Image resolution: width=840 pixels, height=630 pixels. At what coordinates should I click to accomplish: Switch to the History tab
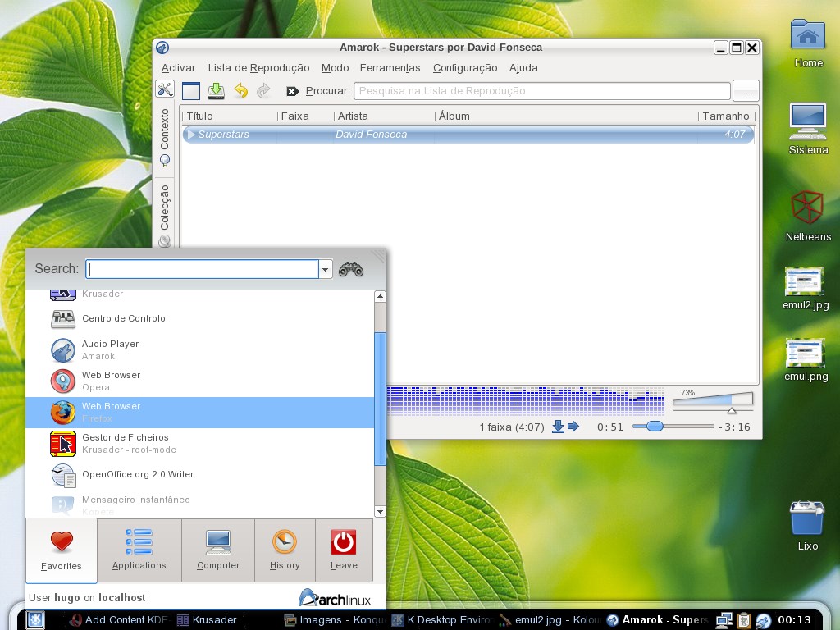(285, 550)
